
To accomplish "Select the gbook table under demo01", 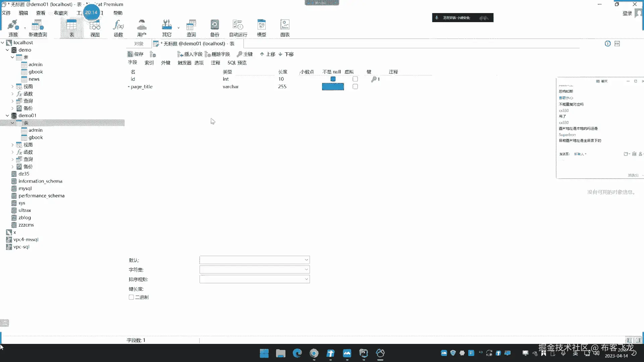I will tap(36, 137).
